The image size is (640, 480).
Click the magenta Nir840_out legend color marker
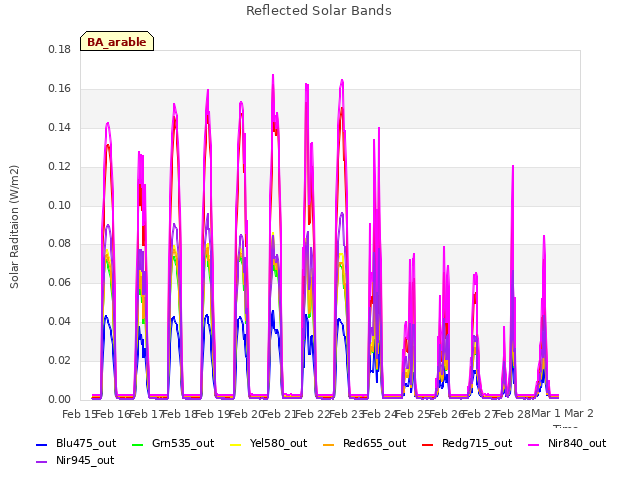(533, 444)
